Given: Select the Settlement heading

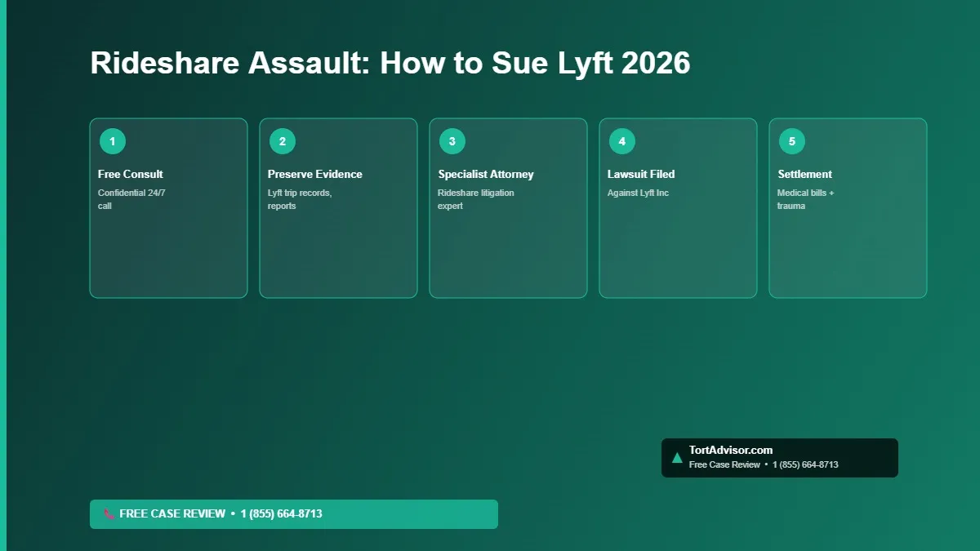Looking at the screenshot, I should (x=804, y=174).
